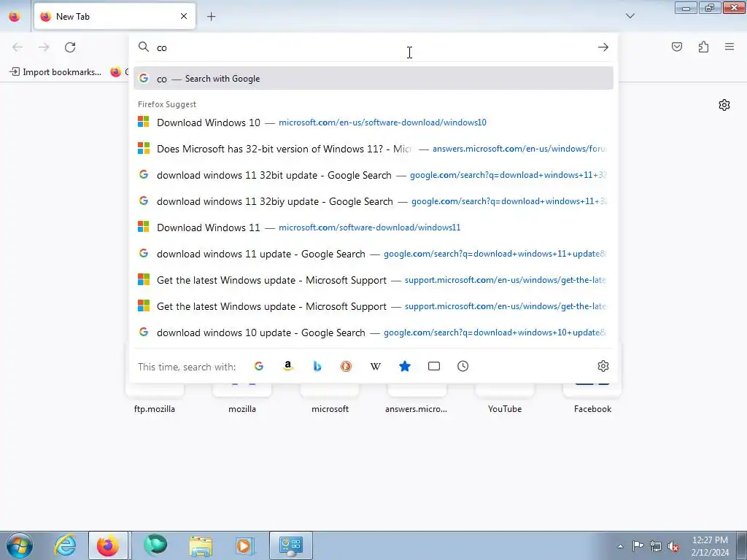Search this time with Bing
This screenshot has width=747, height=560.
[317, 366]
